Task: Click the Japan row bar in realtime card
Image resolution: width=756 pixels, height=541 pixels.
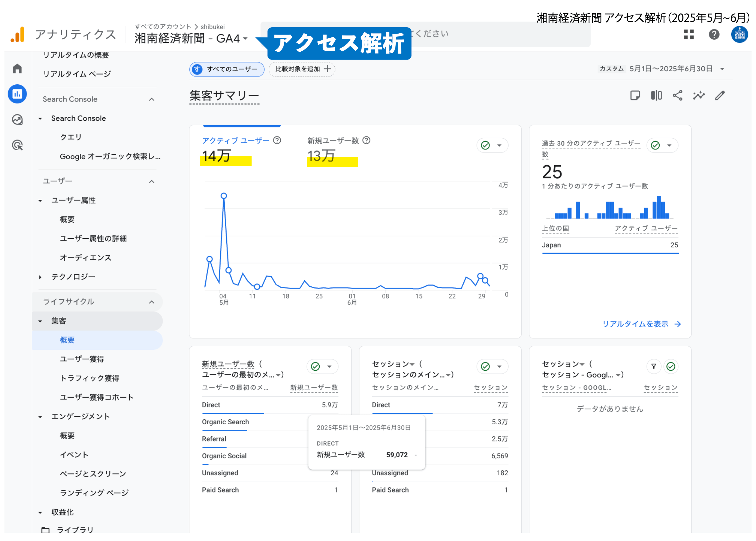Action: click(x=610, y=253)
